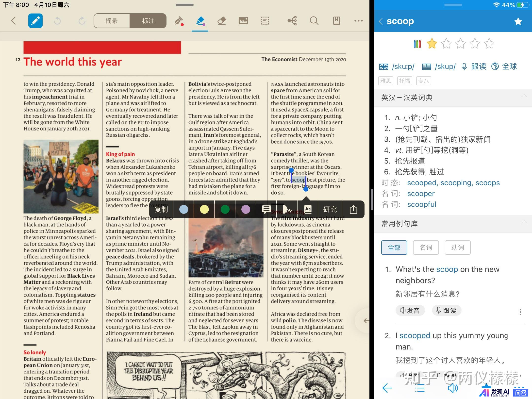Click the undo arrow icon

pos(57,21)
